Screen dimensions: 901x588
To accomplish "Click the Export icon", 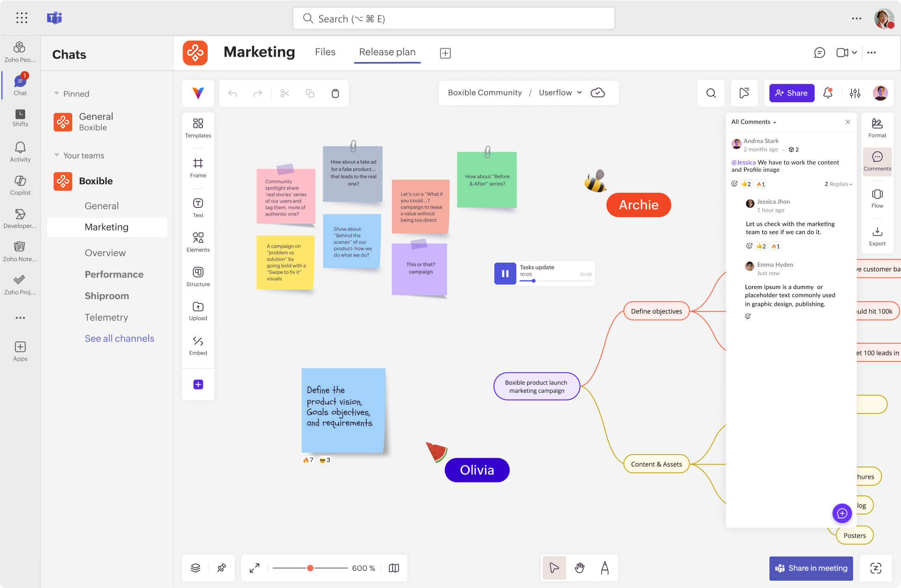I will coord(877,236).
